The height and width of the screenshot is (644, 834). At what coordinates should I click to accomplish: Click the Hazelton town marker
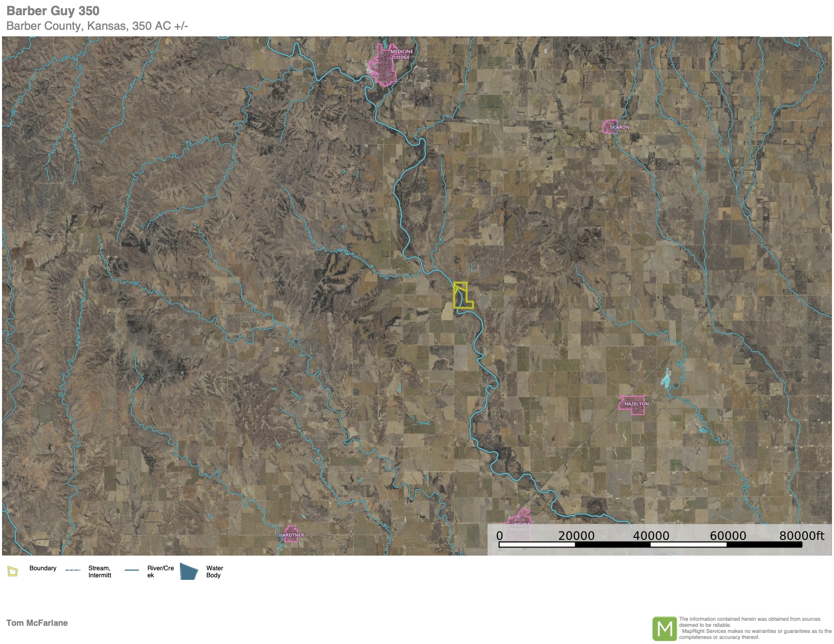633,405
